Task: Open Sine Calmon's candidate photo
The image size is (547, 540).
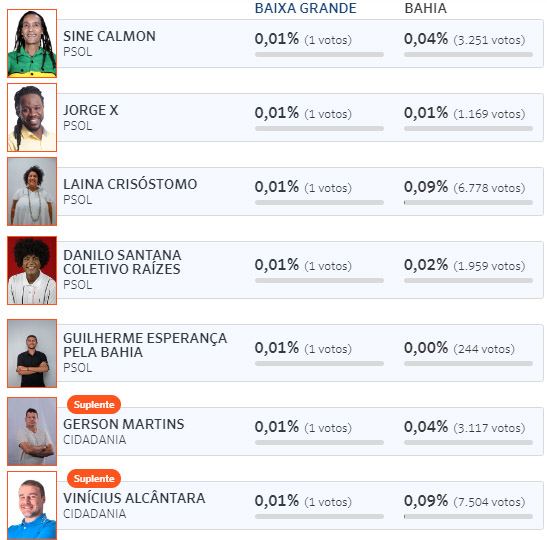Action: (x=32, y=43)
